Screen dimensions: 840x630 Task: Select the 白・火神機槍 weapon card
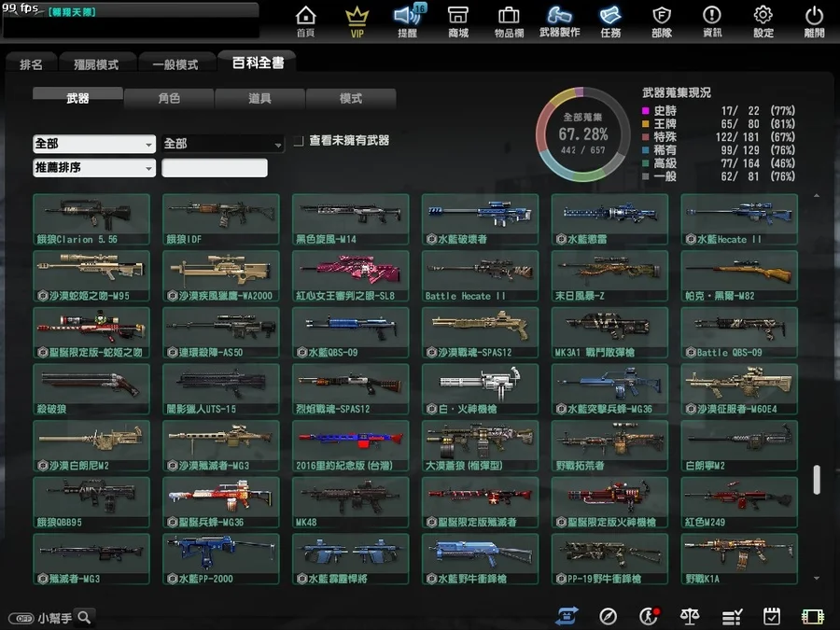click(480, 389)
